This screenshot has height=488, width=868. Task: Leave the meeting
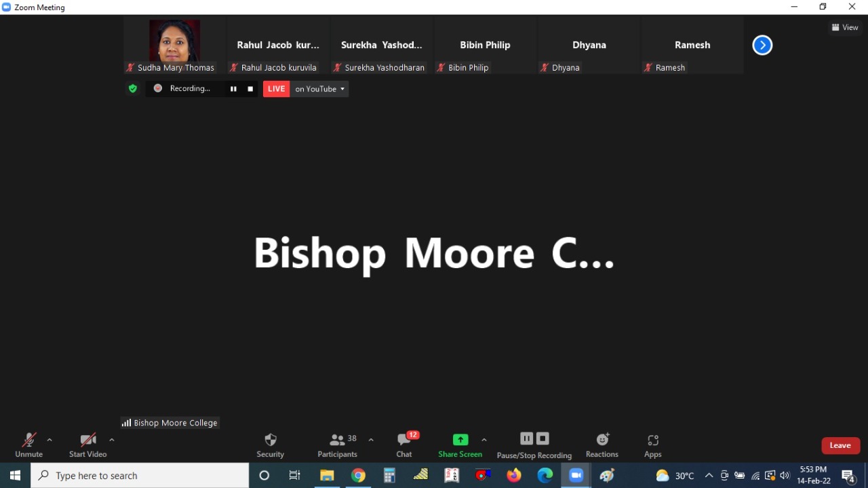[840, 445]
